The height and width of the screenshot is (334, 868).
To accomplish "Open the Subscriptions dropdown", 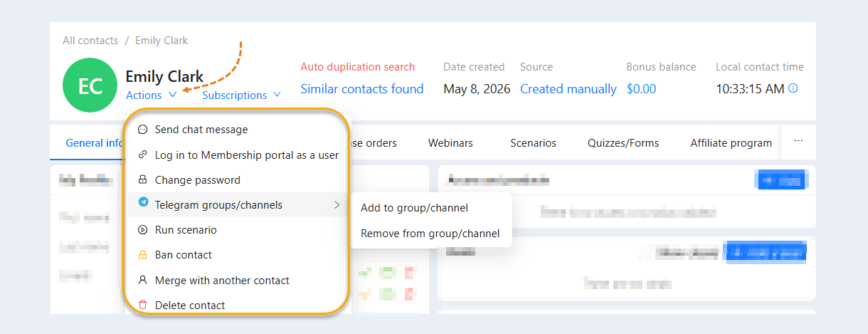I will click(x=242, y=95).
